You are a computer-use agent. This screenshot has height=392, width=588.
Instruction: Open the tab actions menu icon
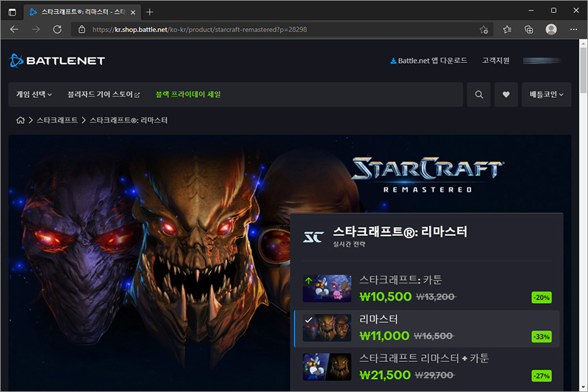pos(12,12)
